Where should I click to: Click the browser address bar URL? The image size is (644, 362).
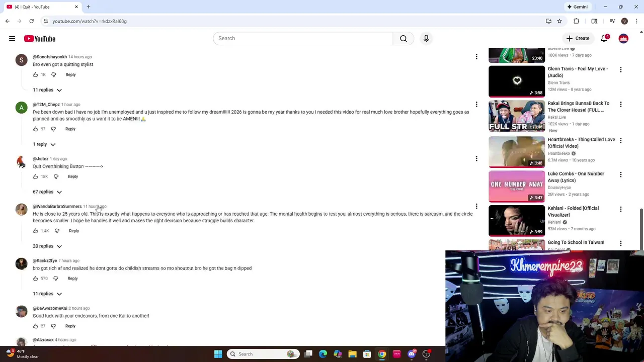[90, 21]
